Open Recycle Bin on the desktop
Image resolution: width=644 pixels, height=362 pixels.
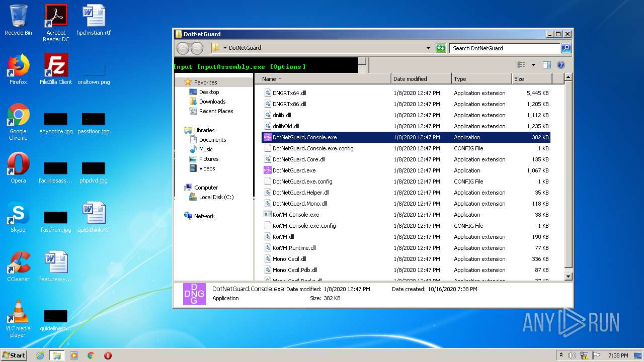pyautogui.click(x=18, y=20)
